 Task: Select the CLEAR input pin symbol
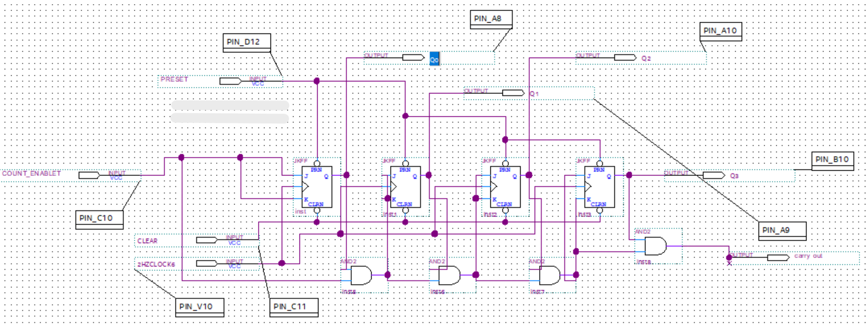point(207,240)
